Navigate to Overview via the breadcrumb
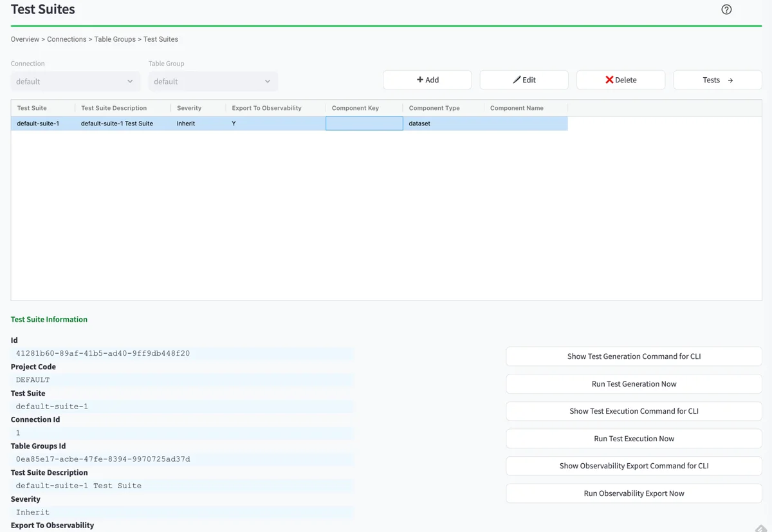The width and height of the screenshot is (772, 532). pos(24,39)
